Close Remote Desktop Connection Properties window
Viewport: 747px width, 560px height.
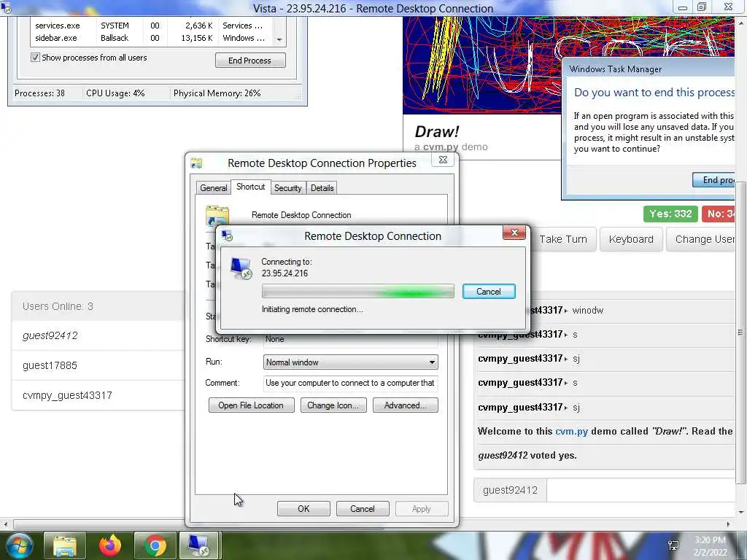[443, 160]
